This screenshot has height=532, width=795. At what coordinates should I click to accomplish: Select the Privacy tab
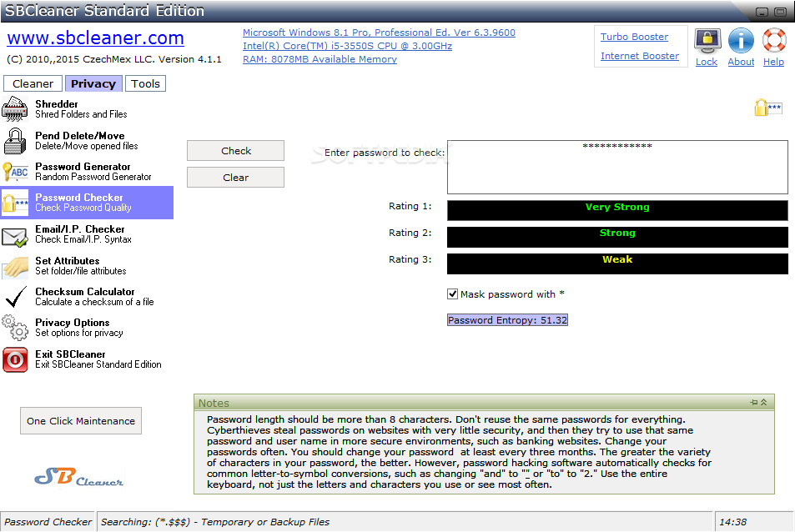[93, 83]
